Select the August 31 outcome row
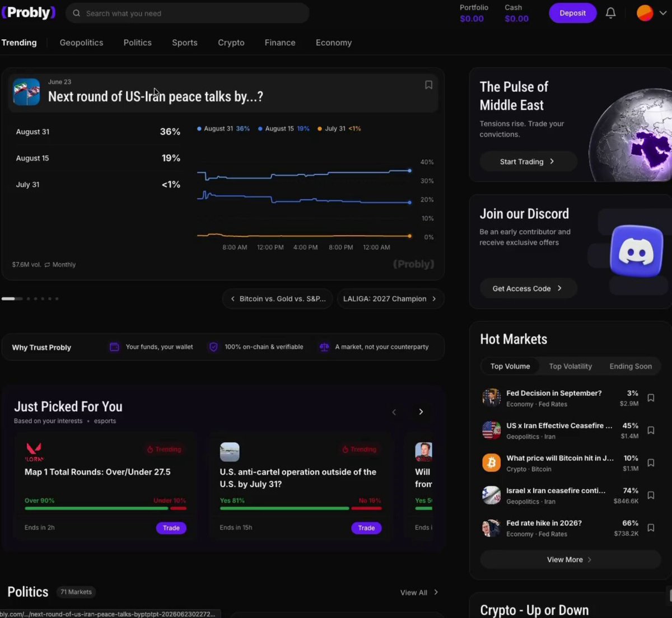The image size is (672, 618). [98, 132]
